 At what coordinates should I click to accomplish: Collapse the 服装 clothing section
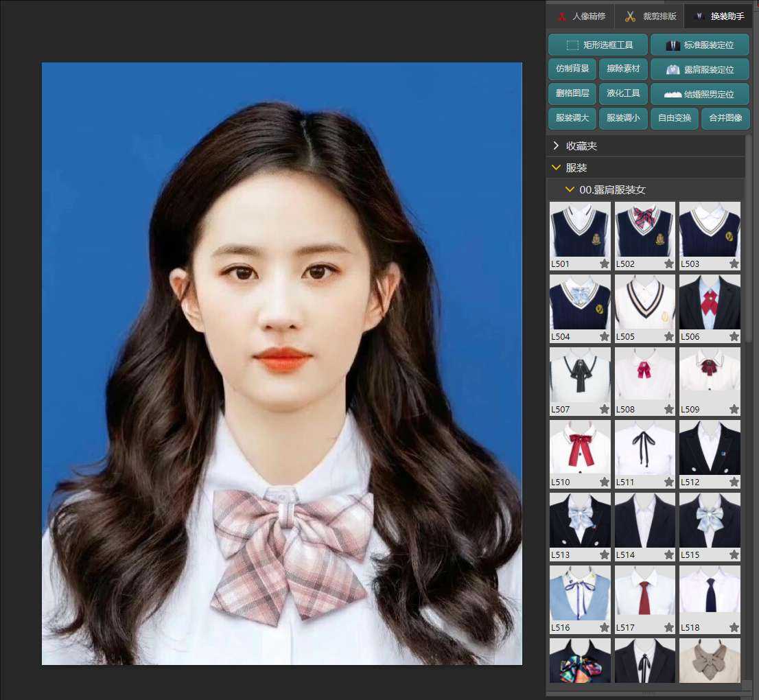[646, 167]
